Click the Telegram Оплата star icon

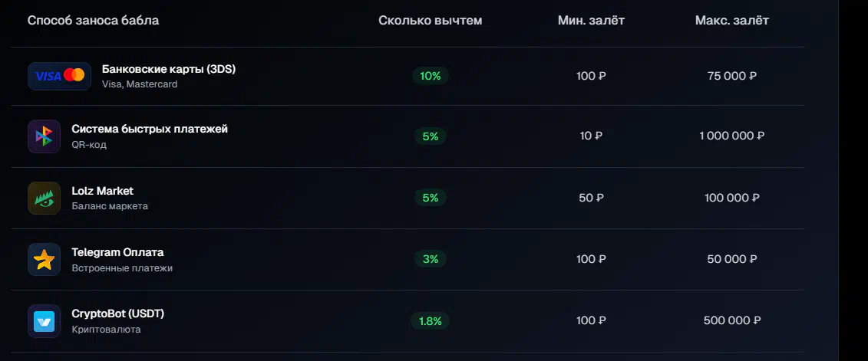coord(44,259)
